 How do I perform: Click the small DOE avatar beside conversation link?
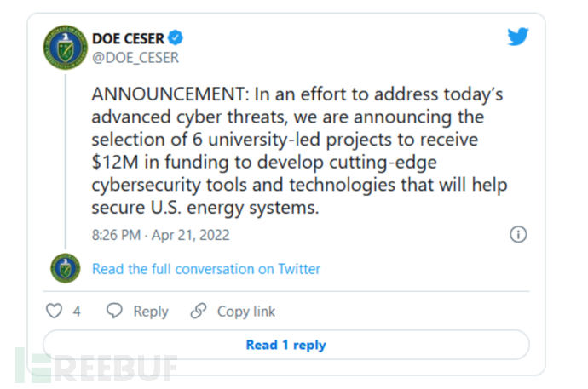tap(66, 269)
